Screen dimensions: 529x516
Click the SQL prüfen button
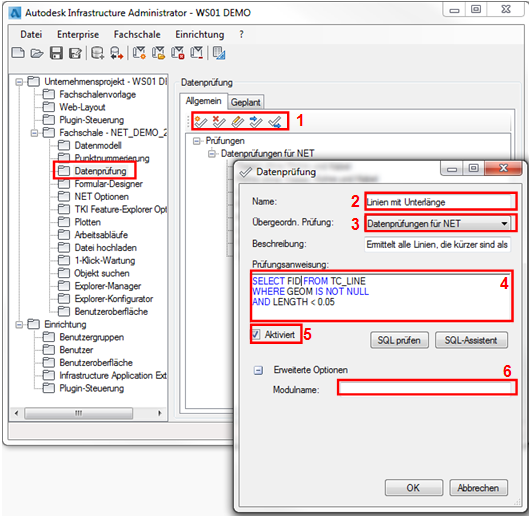[399, 340]
